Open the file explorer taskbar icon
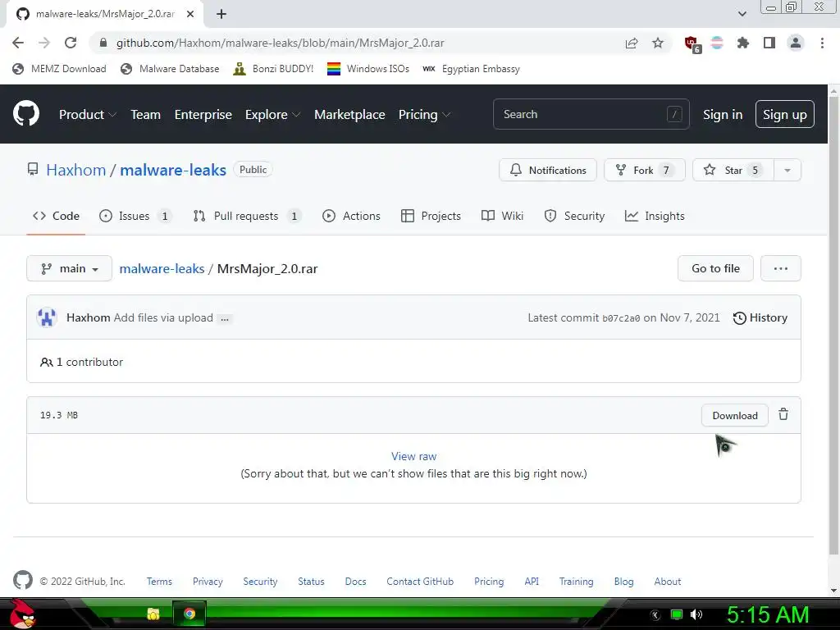Image resolution: width=840 pixels, height=630 pixels. (153, 614)
